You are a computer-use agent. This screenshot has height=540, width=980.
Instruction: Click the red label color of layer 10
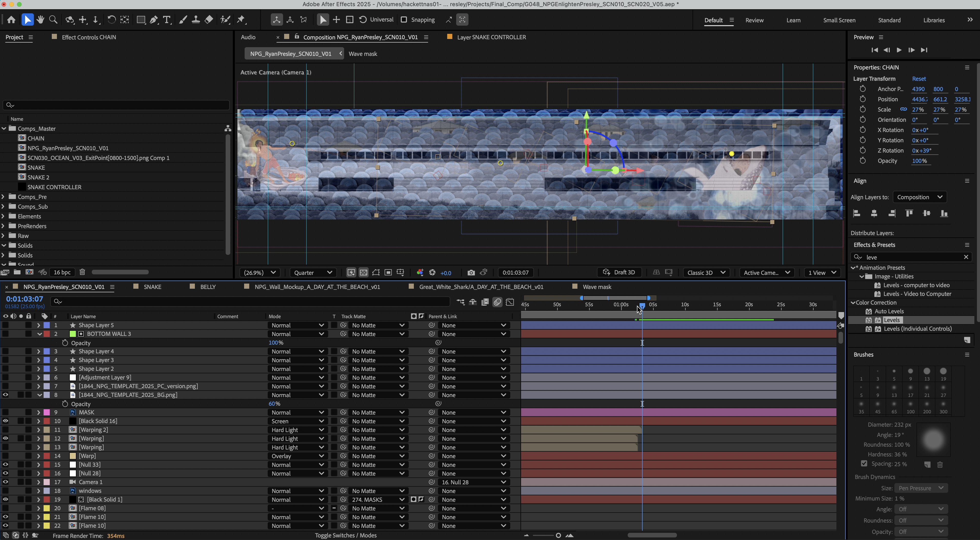[x=47, y=421]
